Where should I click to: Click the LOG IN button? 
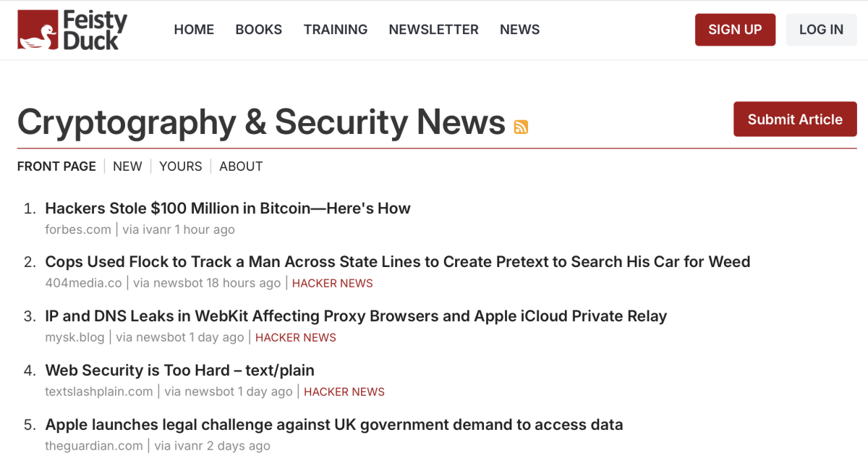pos(822,30)
